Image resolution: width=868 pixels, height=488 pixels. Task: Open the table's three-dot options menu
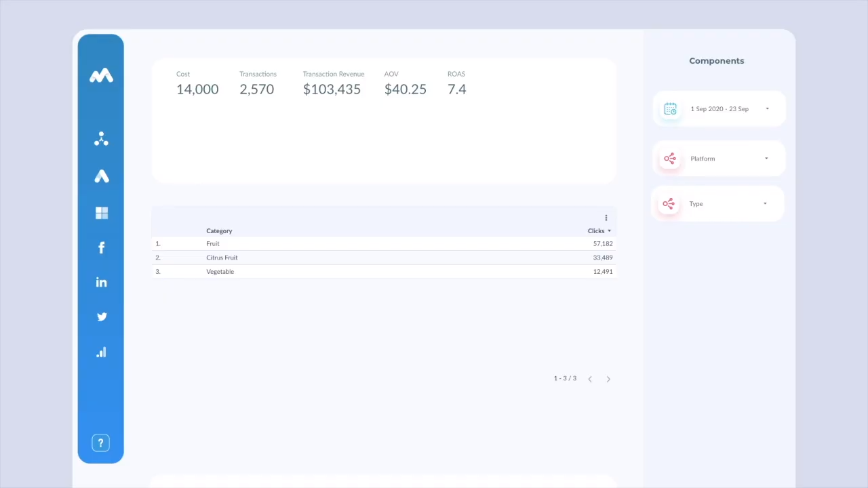606,218
